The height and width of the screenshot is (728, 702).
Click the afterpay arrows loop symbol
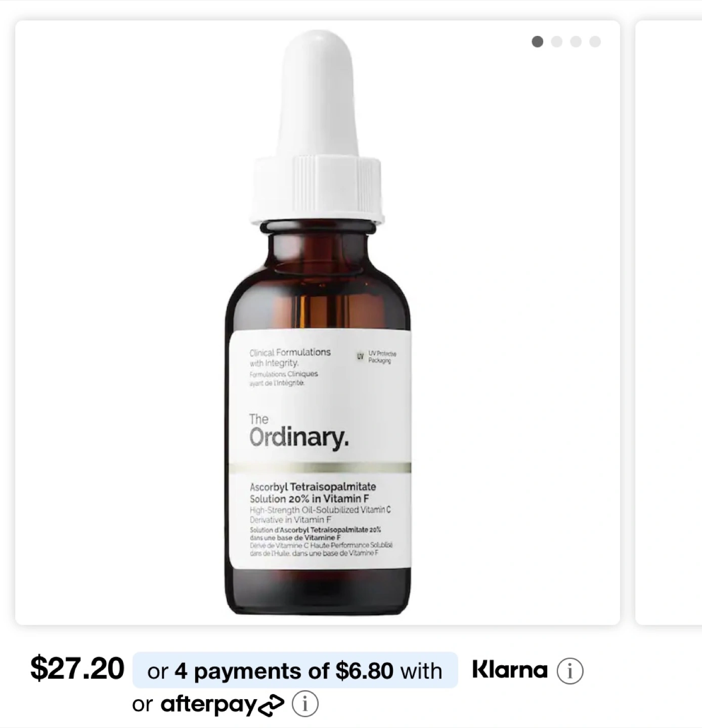point(272,706)
